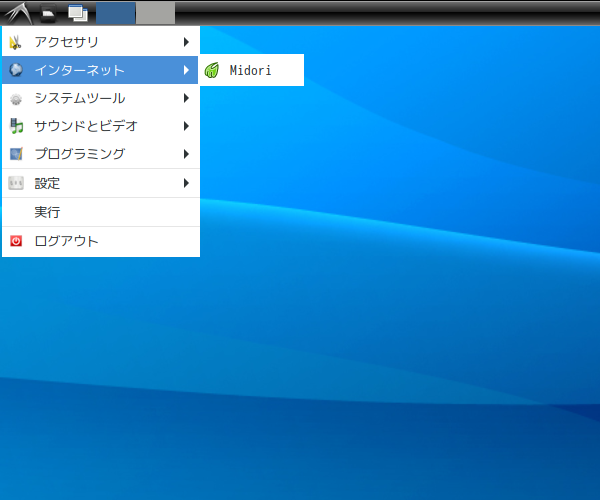
Task: Open the システムツール category
Action: pos(101,98)
